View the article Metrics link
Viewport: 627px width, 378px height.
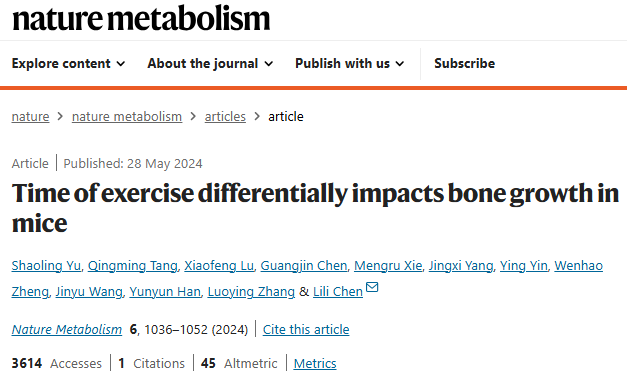315,364
